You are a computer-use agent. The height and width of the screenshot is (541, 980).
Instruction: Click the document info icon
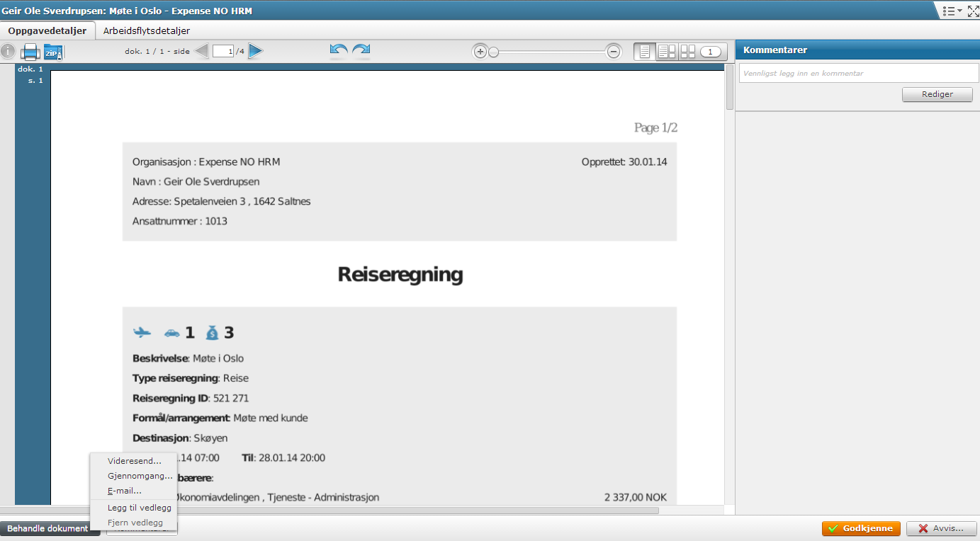coord(7,52)
